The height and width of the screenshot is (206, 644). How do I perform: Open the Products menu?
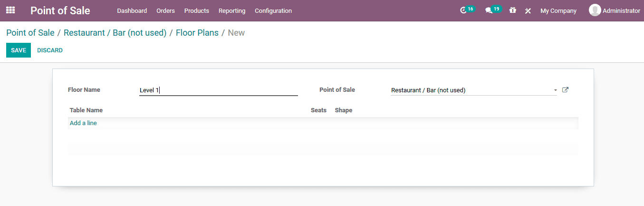pos(196,10)
